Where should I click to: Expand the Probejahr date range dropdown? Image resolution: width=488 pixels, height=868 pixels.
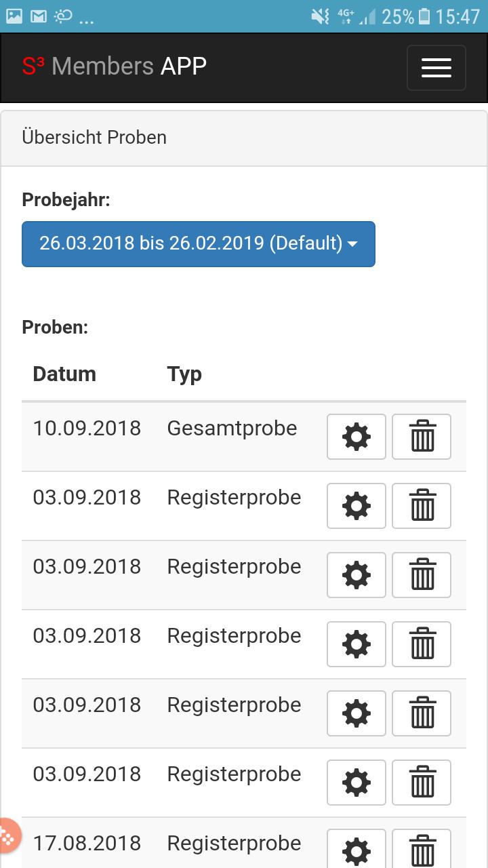pos(198,244)
